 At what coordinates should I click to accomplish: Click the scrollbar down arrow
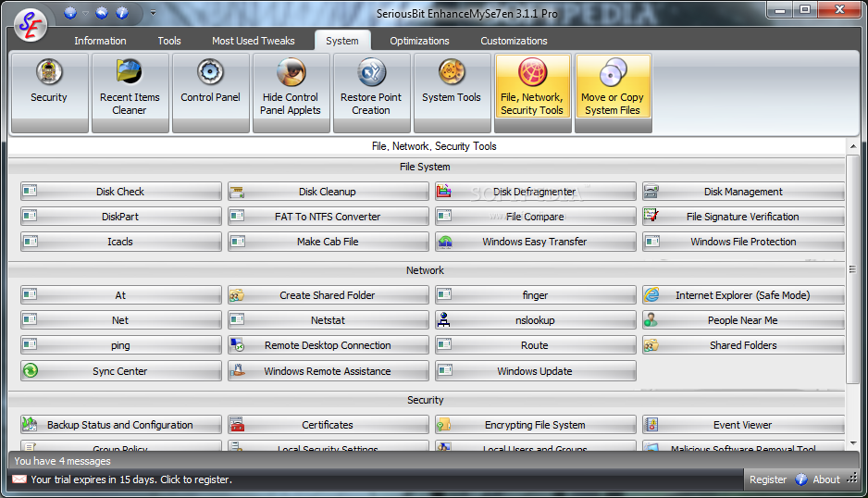coord(852,443)
